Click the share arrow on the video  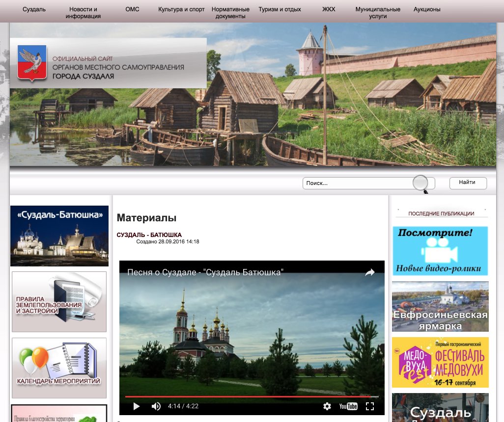(370, 272)
